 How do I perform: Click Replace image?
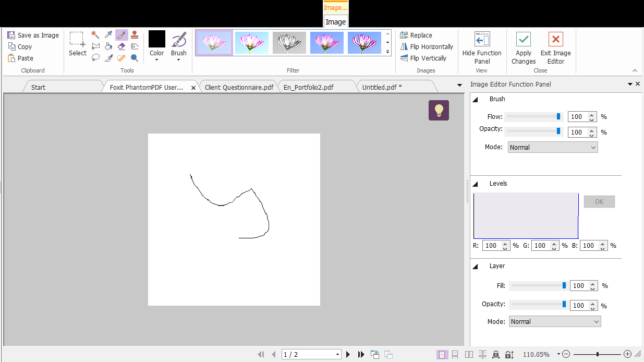pos(416,35)
